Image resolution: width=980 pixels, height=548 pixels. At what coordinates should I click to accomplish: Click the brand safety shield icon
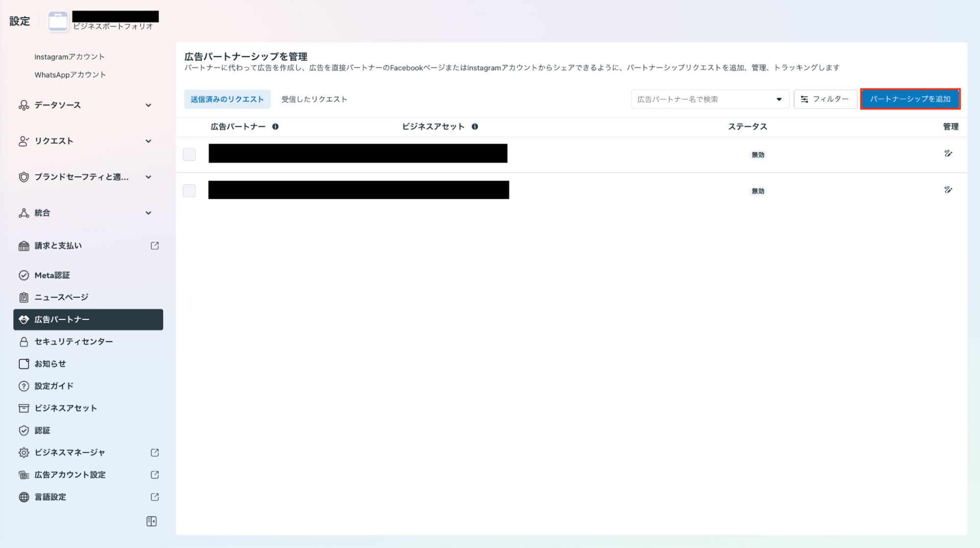24,177
